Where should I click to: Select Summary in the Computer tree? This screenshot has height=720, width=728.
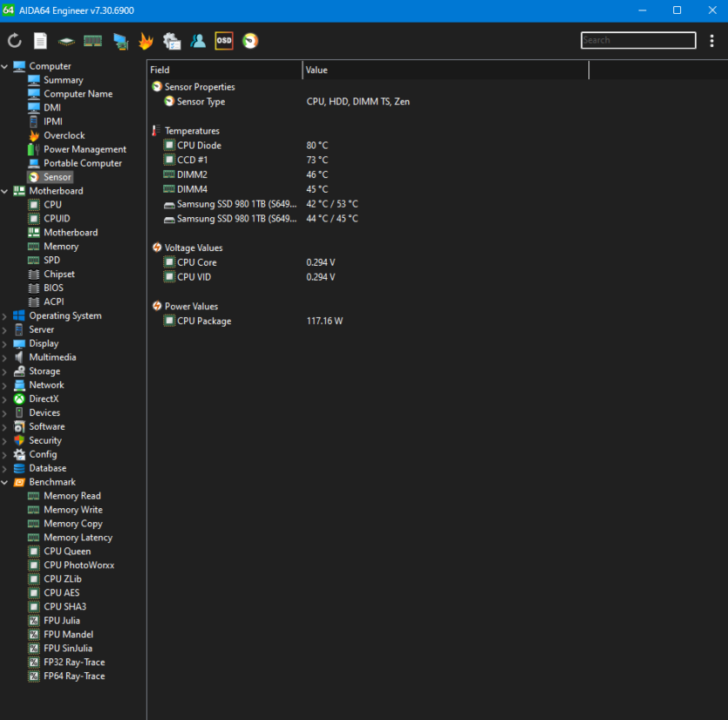click(x=63, y=80)
